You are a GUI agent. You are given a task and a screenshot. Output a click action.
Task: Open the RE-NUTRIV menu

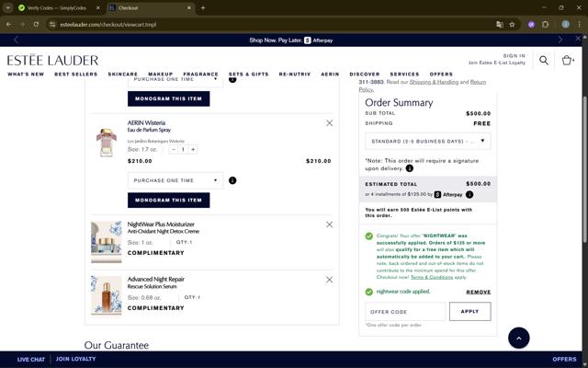point(295,74)
